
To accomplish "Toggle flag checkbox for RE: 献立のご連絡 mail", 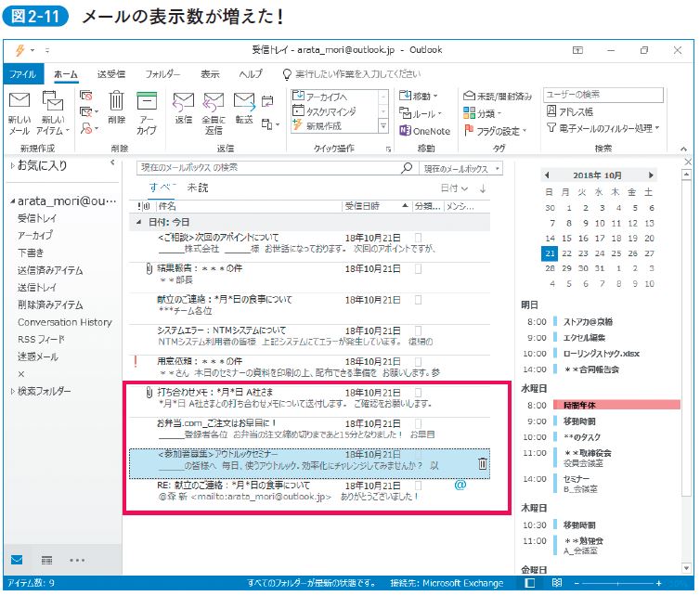I will (418, 486).
